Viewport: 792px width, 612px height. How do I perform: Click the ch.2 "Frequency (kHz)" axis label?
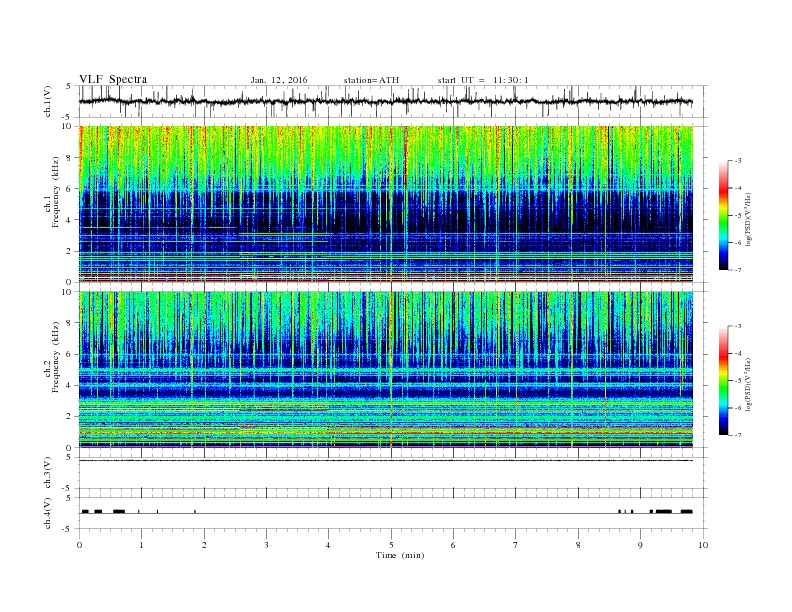click(56, 356)
